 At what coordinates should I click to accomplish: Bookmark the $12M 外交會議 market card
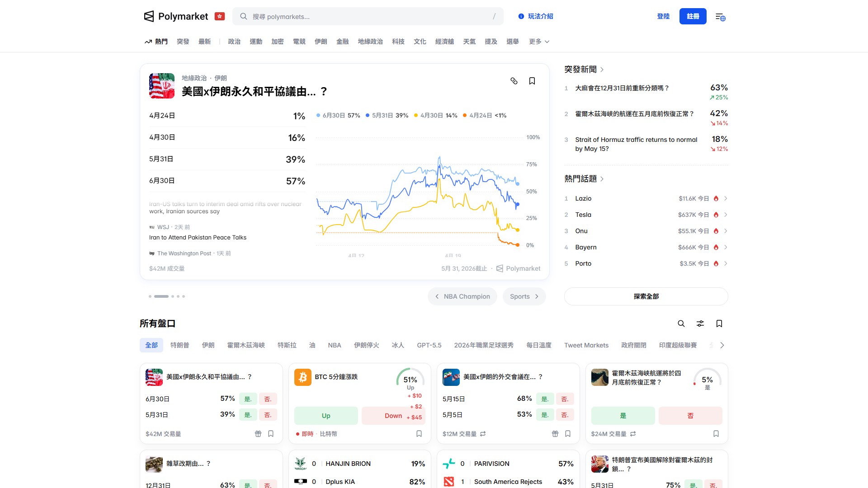pyautogui.click(x=568, y=434)
